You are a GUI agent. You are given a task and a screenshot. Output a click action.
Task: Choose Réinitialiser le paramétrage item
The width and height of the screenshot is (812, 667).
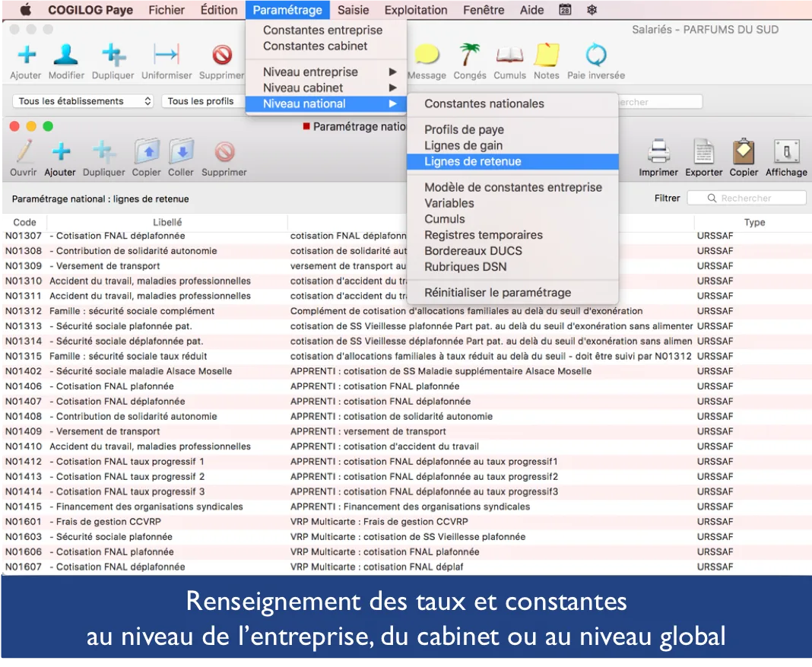(x=512, y=293)
